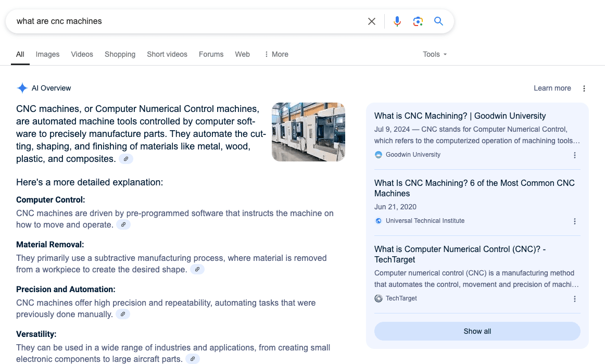Image resolution: width=605 pixels, height=364 pixels.
Task: Expand the Tools dropdown
Action: [x=435, y=54]
